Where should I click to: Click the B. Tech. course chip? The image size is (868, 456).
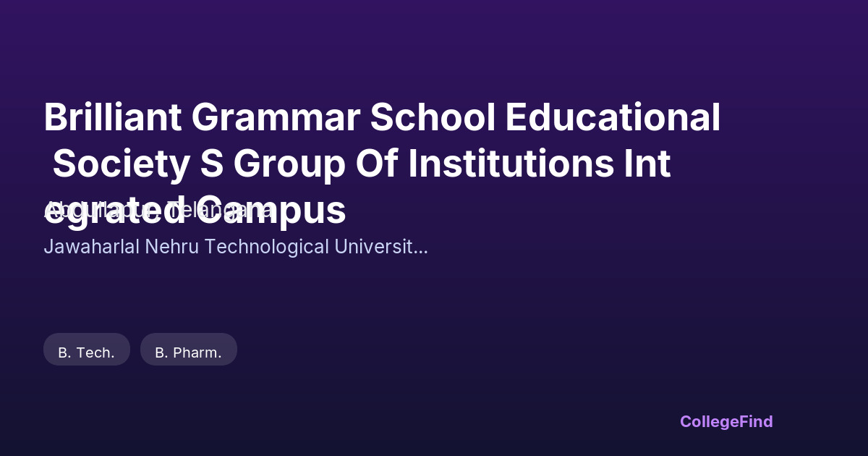point(87,352)
